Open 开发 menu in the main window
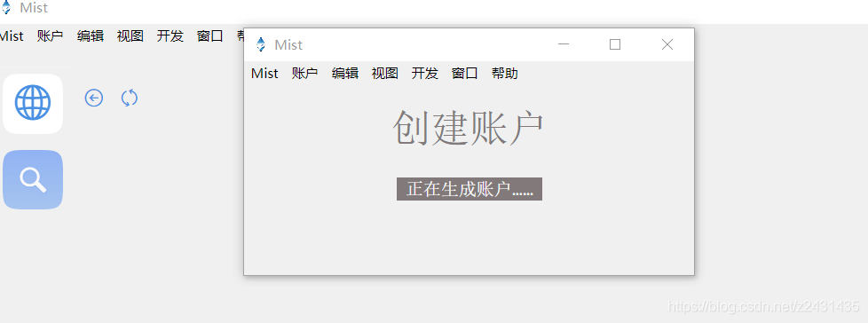 coord(170,36)
